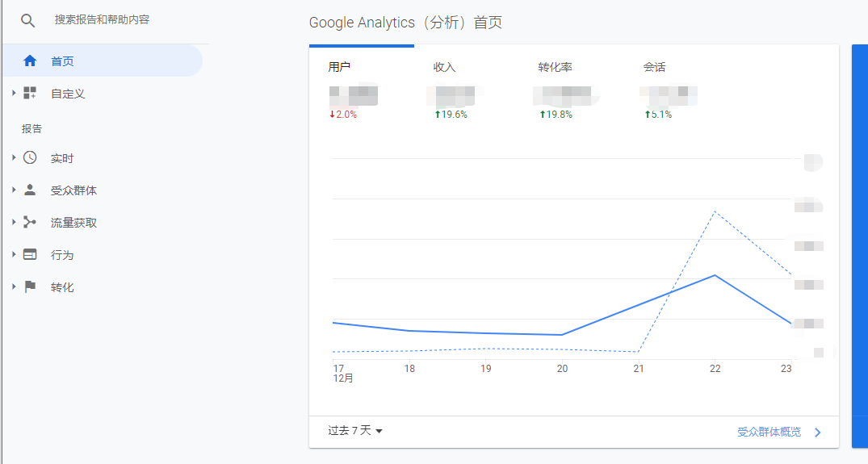
Task: Open the 行为 reports label
Action: coord(62,255)
